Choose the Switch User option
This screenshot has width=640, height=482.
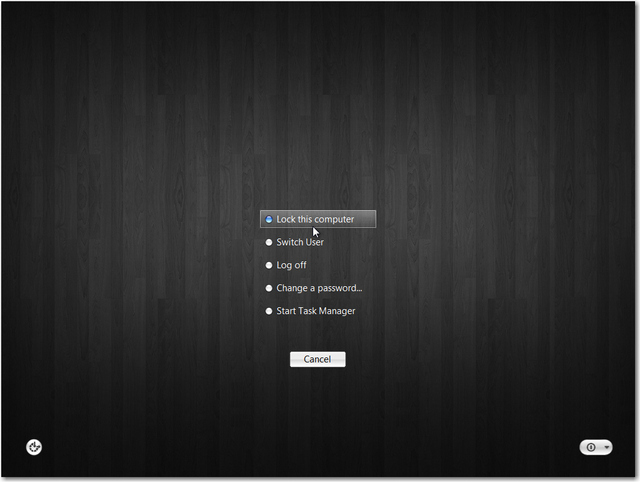tap(300, 242)
